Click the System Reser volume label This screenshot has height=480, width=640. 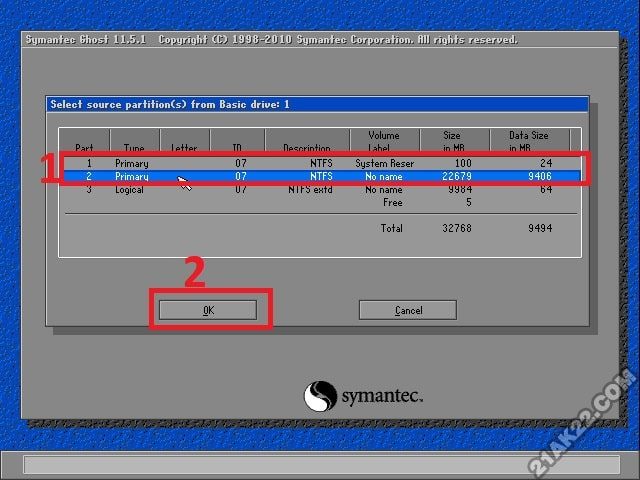click(x=384, y=163)
